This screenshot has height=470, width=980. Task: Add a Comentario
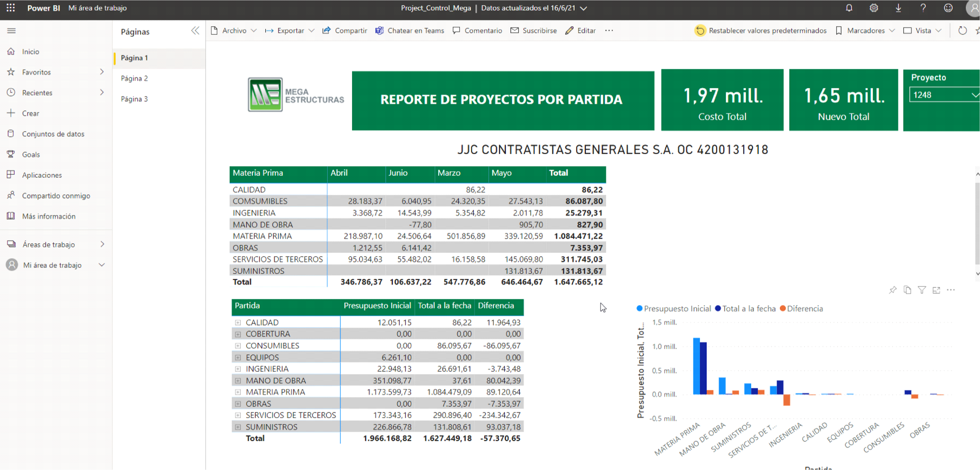(x=477, y=30)
